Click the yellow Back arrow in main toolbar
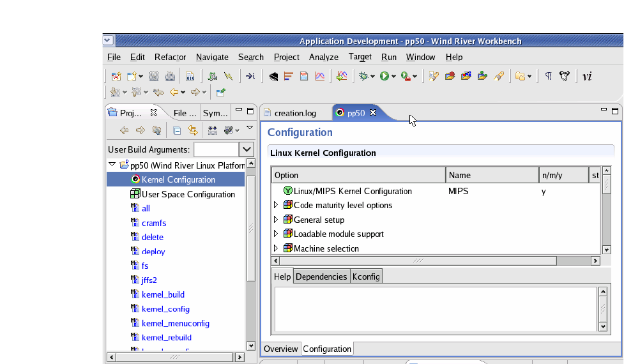 (x=174, y=93)
